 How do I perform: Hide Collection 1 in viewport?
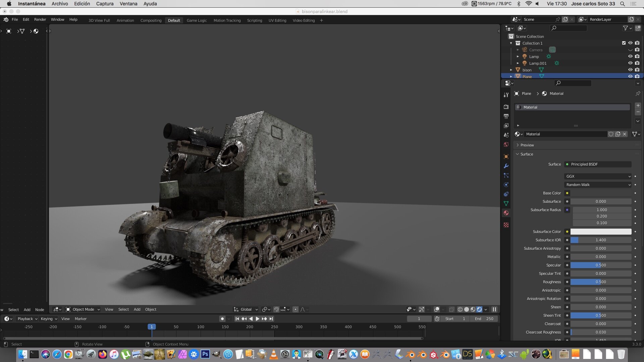click(630, 43)
